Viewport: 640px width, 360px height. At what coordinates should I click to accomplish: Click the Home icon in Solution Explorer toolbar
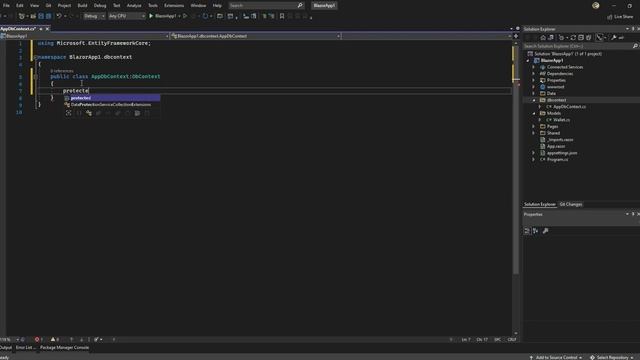[x=543, y=37]
